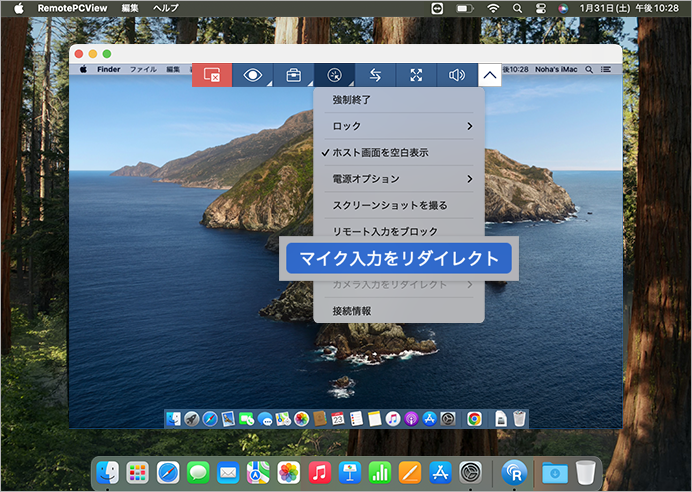This screenshot has height=492, width=692.
Task: Open Spotlight search in local menu bar
Action: click(517, 8)
